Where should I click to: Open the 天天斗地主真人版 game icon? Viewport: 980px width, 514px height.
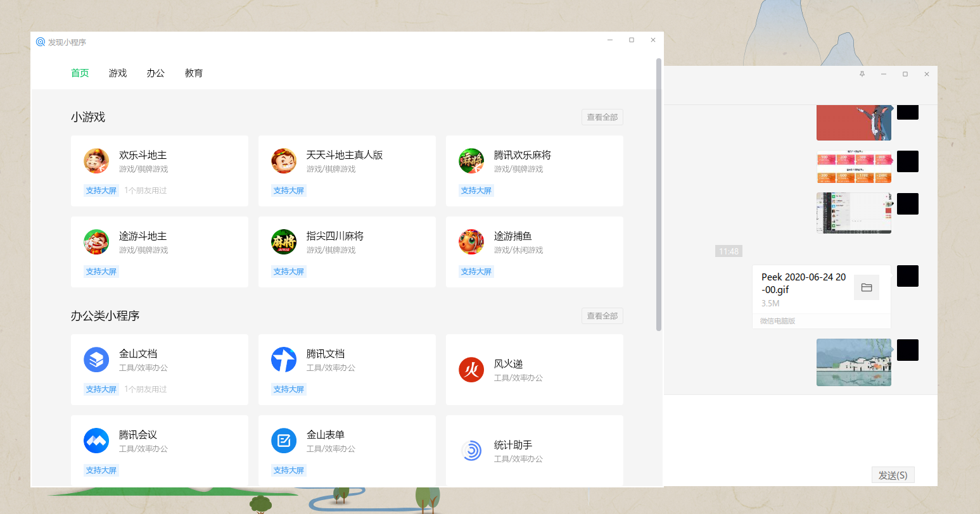click(x=284, y=161)
